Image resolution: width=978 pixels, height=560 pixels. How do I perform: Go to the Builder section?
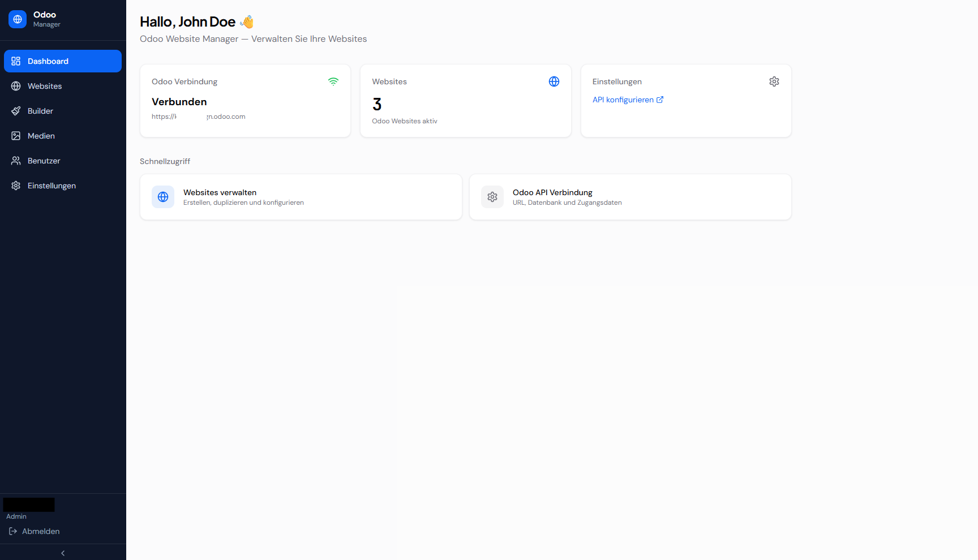pyautogui.click(x=63, y=111)
